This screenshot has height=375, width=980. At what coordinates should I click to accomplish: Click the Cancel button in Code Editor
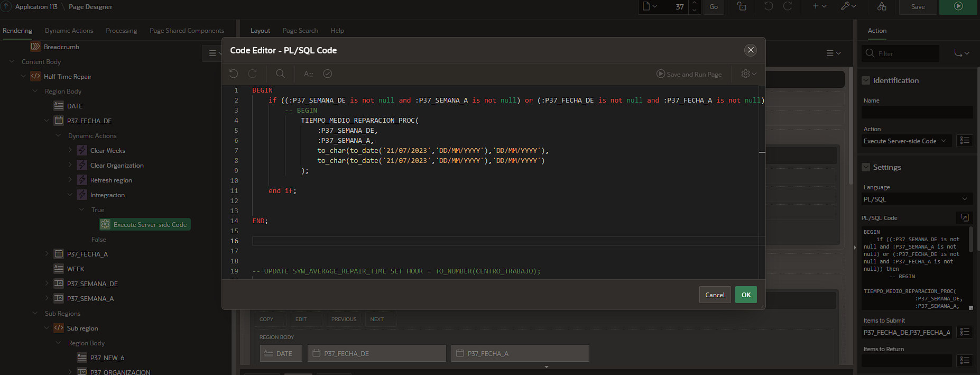[715, 295]
